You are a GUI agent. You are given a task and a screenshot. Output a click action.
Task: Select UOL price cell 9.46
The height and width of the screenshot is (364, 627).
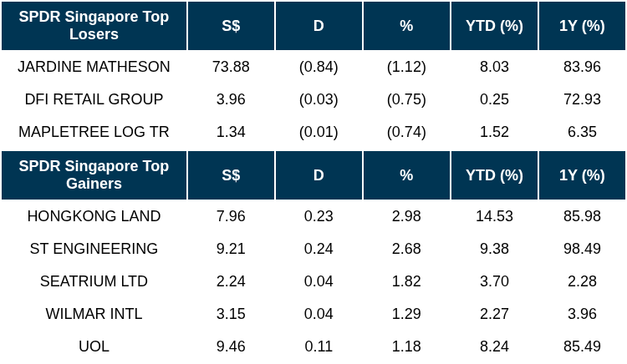pos(232,346)
